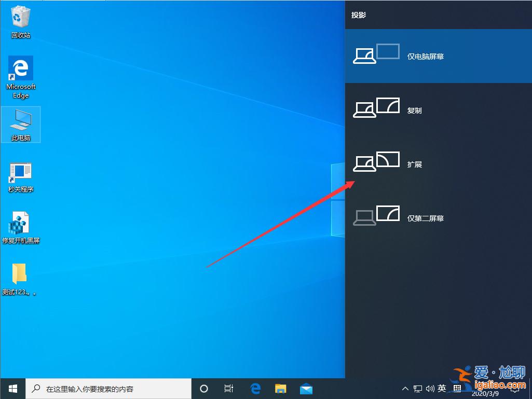Open the network connections flyout
Image resolution: width=532 pixels, height=399 pixels.
[418, 388]
